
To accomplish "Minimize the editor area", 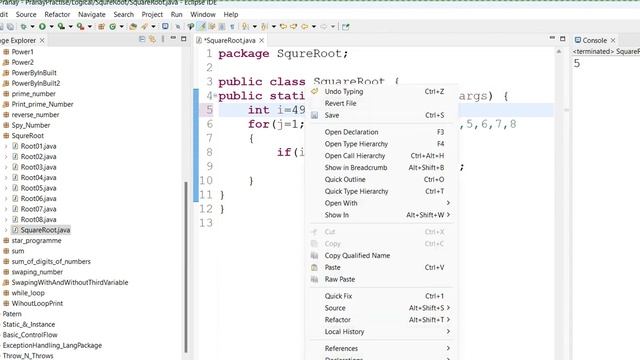I will [552, 38].
